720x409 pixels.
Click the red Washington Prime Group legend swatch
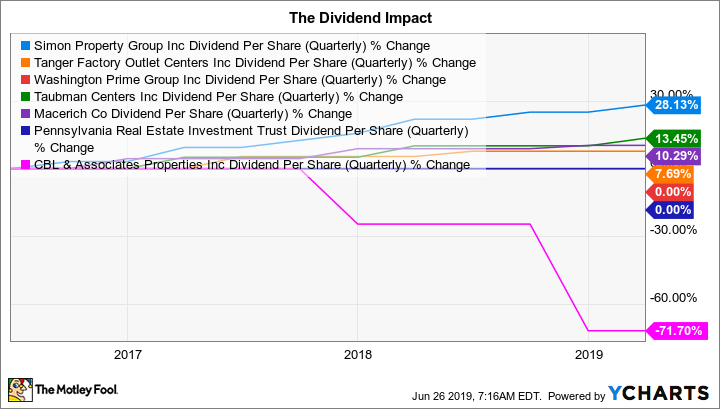25,79
